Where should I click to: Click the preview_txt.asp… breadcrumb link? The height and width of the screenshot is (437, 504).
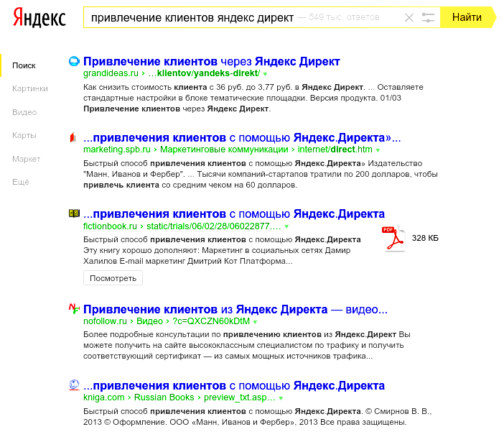[240, 397]
